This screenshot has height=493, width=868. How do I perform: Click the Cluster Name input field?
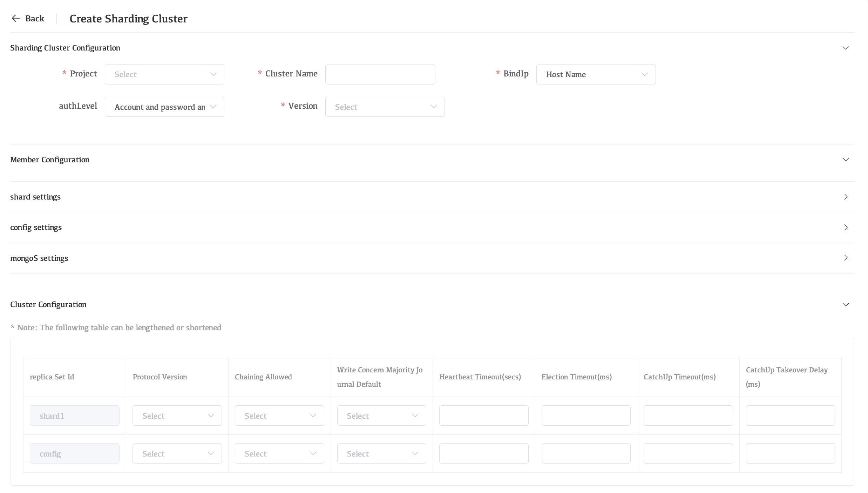point(380,74)
